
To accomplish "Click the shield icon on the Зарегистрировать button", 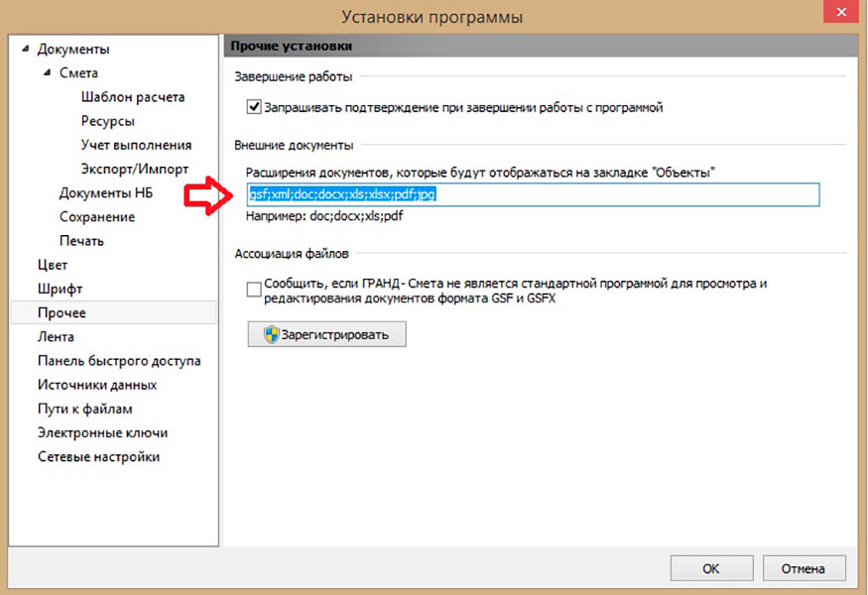I will (271, 335).
